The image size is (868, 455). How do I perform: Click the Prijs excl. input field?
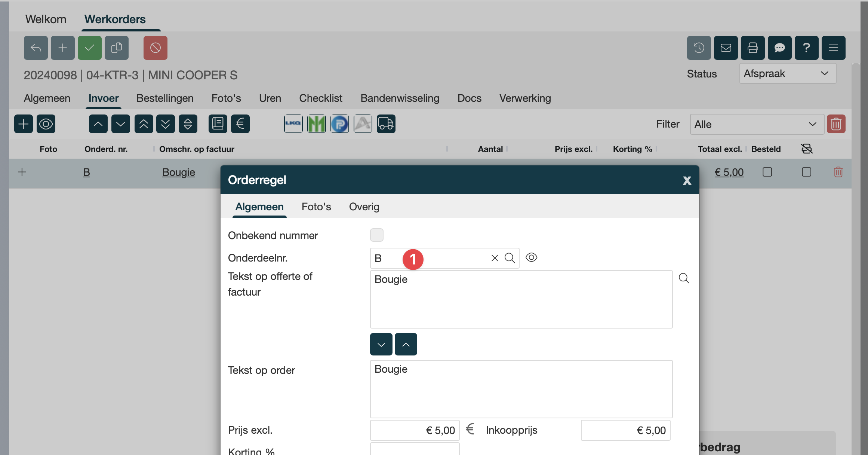click(x=415, y=430)
